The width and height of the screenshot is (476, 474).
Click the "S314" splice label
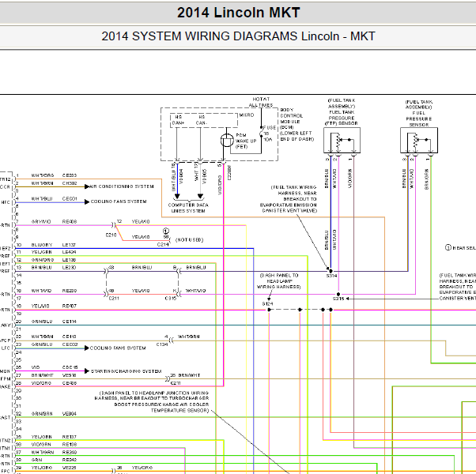pyautogui.click(x=331, y=276)
